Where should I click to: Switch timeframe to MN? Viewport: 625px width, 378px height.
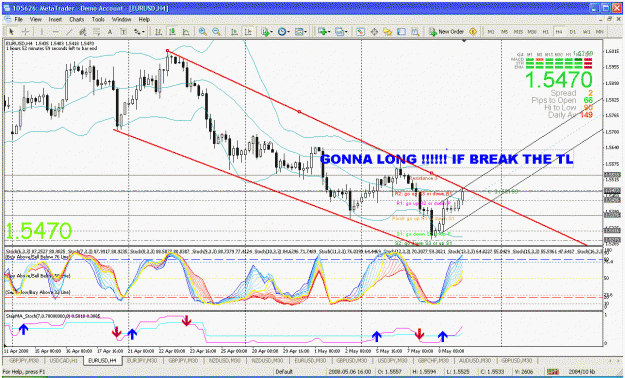point(599,32)
